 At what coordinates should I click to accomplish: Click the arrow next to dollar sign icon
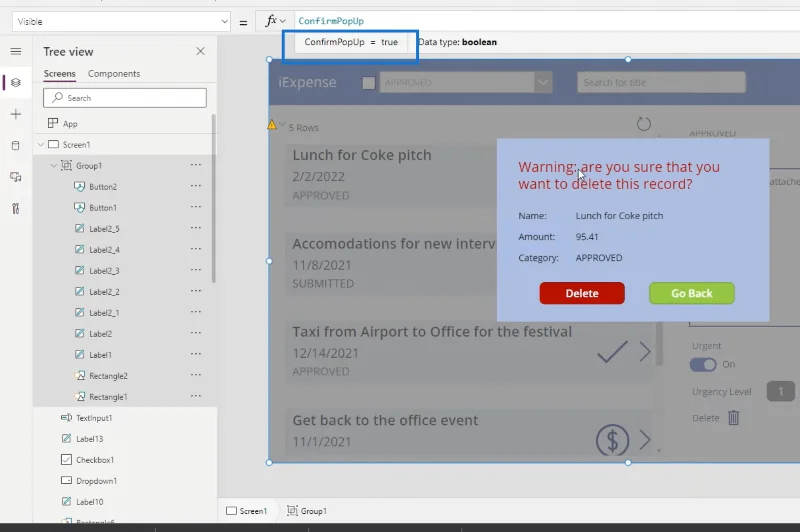(x=645, y=440)
